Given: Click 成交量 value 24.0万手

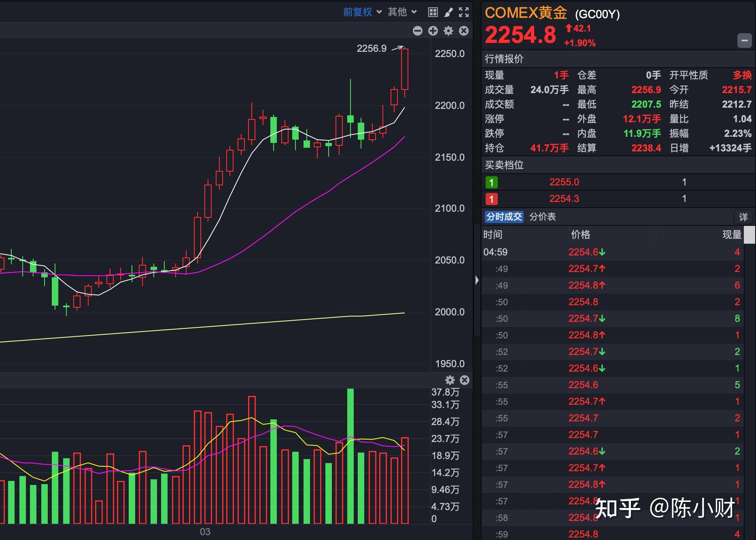Looking at the screenshot, I should pyautogui.click(x=549, y=90).
